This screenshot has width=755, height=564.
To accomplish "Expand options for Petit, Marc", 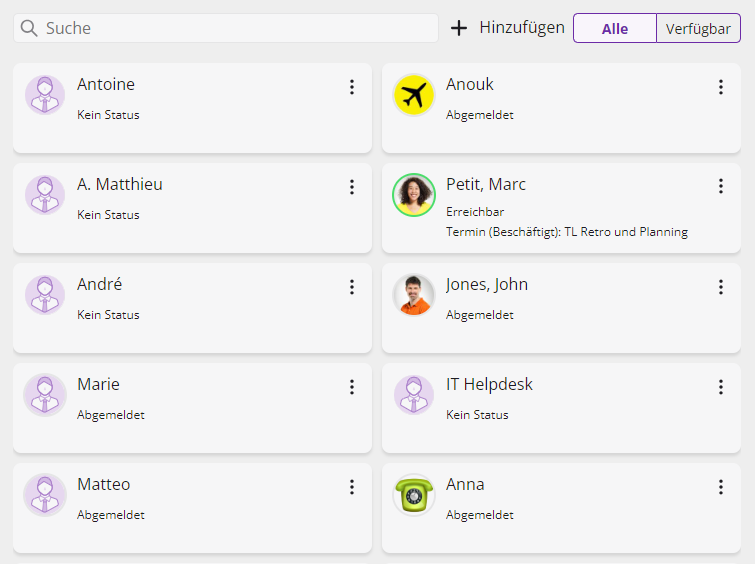I will click(x=721, y=186).
